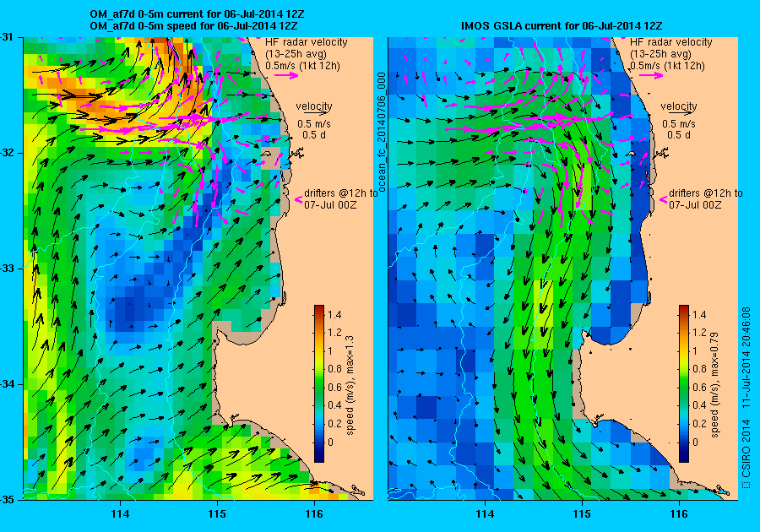Click '0.5 d' under velocity in right map
The height and width of the screenshot is (532, 760).
pyautogui.click(x=679, y=135)
